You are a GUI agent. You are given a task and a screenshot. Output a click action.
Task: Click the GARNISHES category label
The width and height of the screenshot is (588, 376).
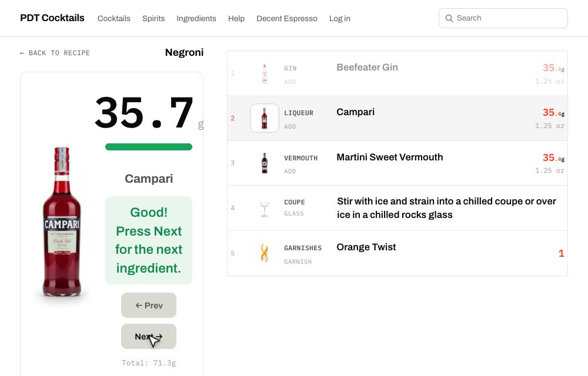(303, 248)
